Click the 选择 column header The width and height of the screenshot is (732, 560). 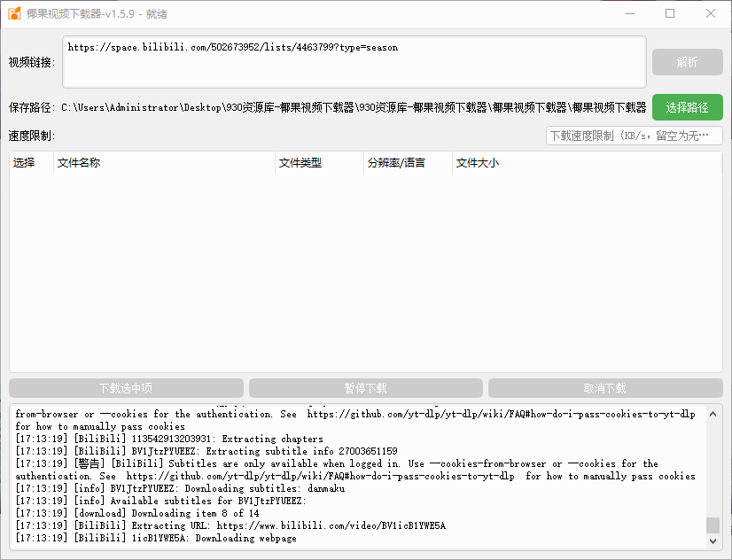click(31, 163)
